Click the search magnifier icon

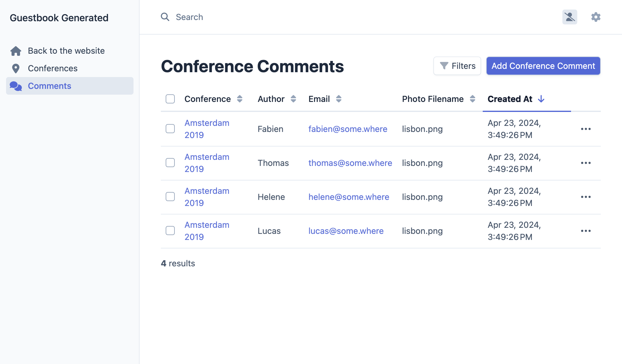165,17
